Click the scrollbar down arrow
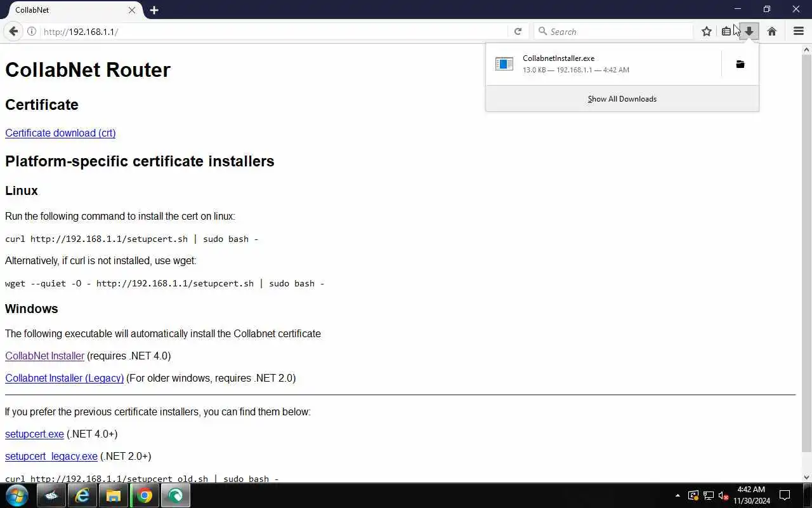812x508 pixels. point(807,478)
